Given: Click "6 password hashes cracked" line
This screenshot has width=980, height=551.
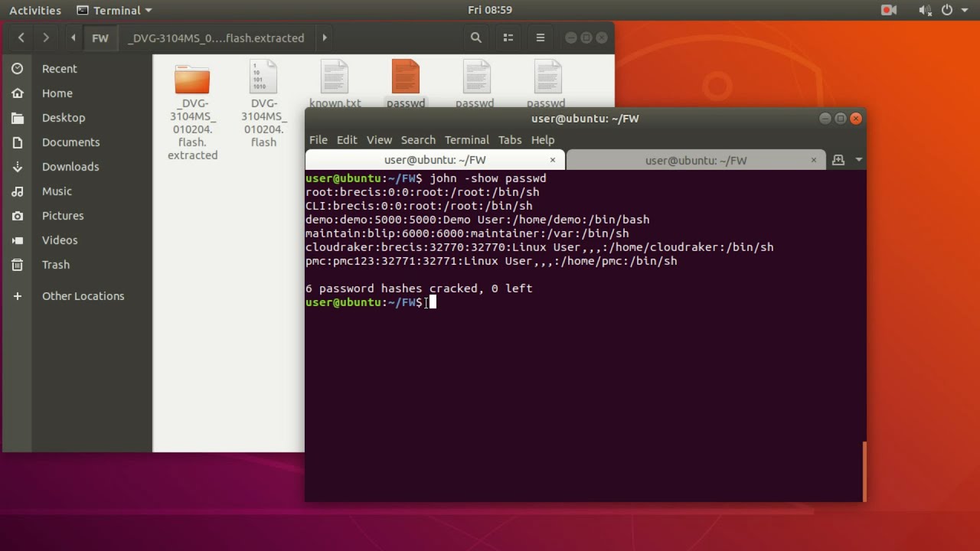Looking at the screenshot, I should (x=419, y=289).
